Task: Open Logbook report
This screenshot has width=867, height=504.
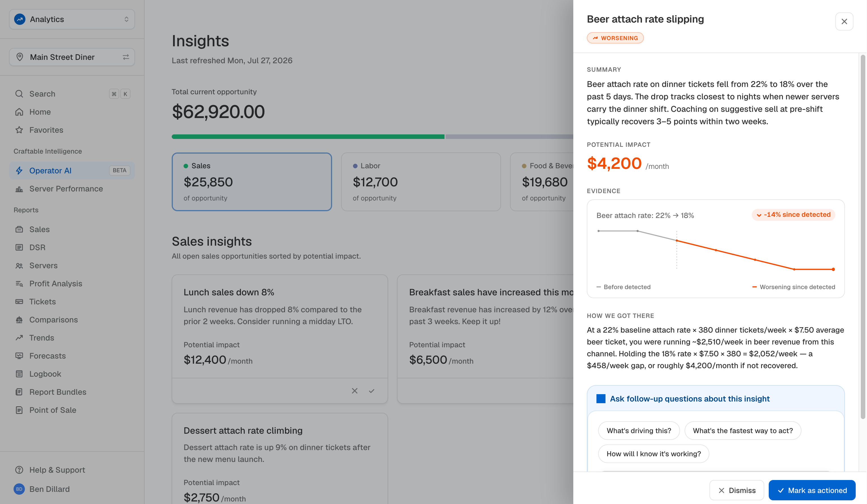Action: click(x=72, y=374)
